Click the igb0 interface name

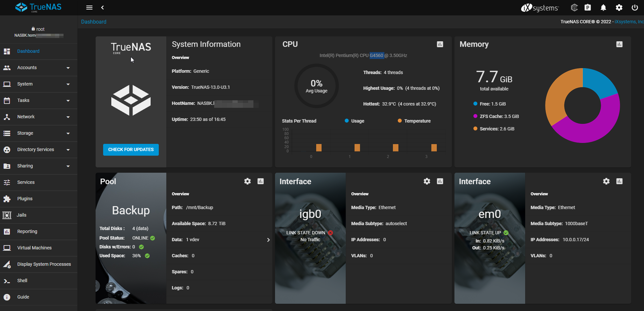(x=310, y=214)
